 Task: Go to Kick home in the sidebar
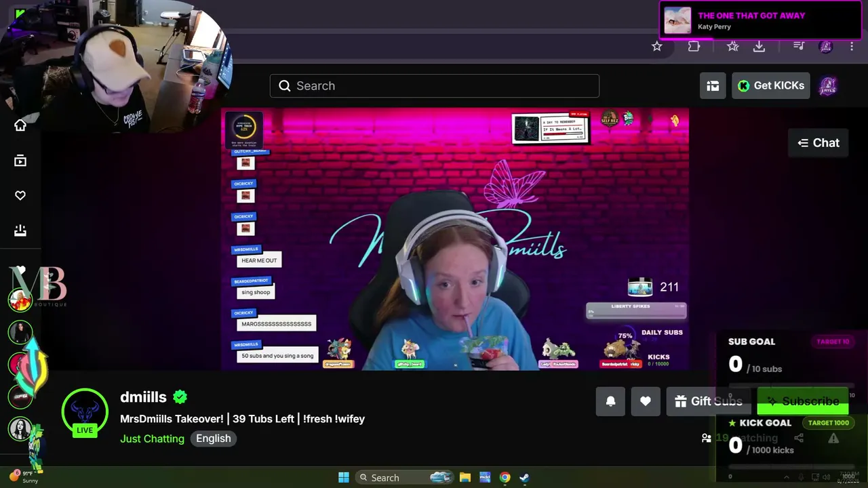click(x=20, y=125)
